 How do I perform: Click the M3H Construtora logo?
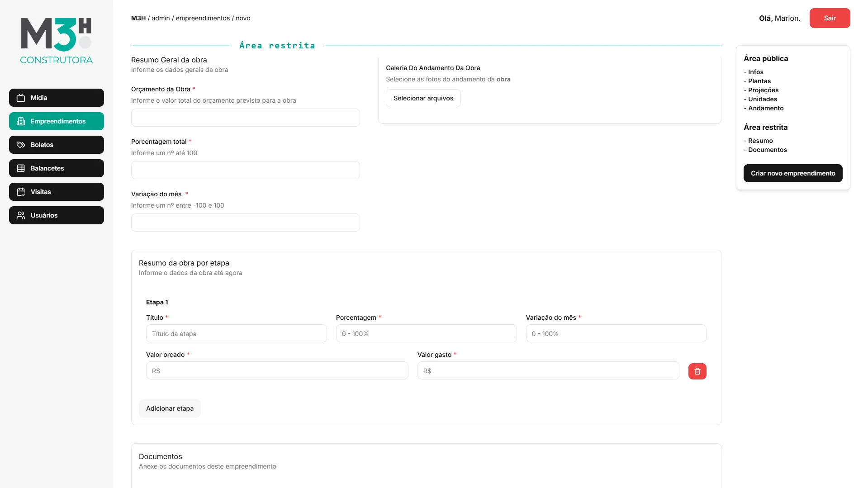[57, 41]
